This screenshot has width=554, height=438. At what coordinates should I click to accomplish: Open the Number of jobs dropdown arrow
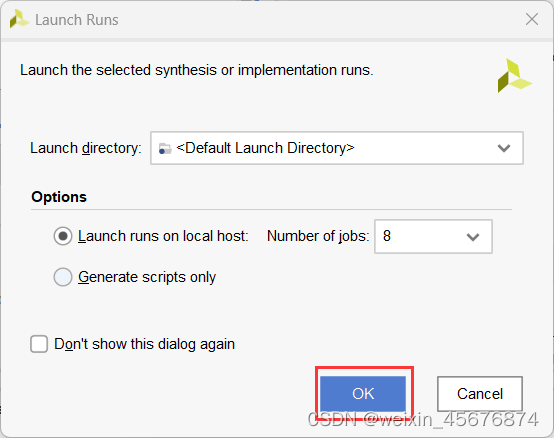[473, 237]
